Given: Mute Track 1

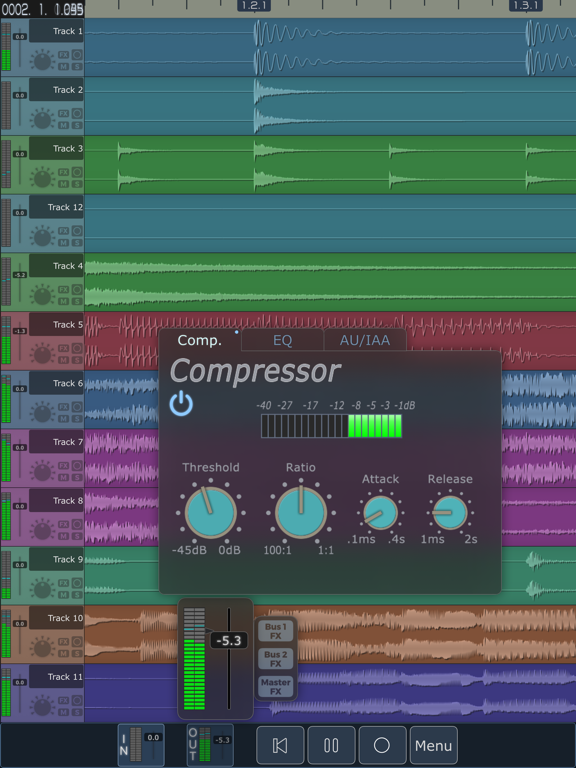Looking at the screenshot, I should [64, 66].
